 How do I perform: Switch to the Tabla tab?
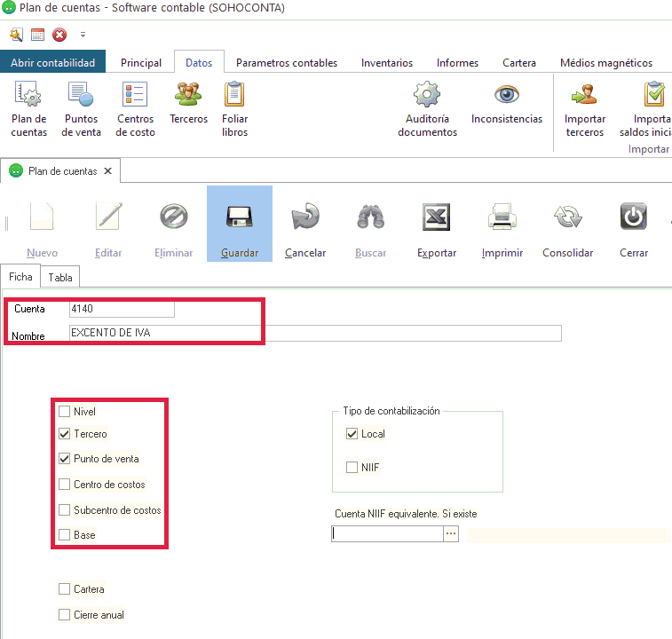coord(60,277)
